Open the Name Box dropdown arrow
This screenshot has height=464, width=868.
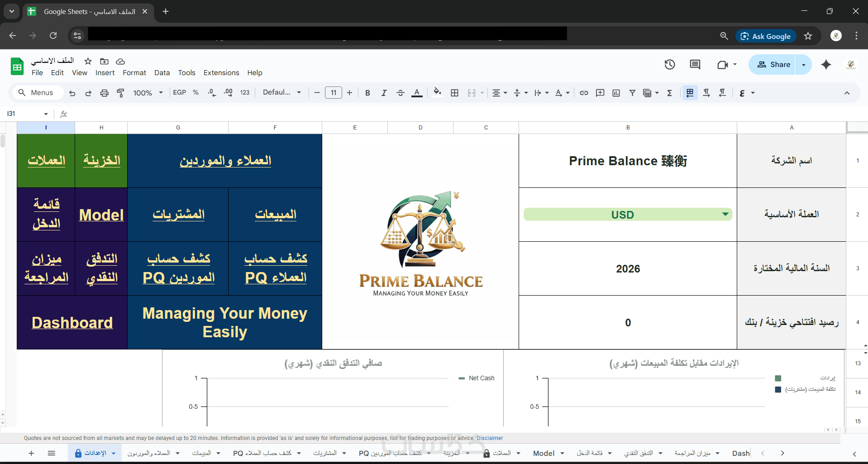[x=46, y=114]
